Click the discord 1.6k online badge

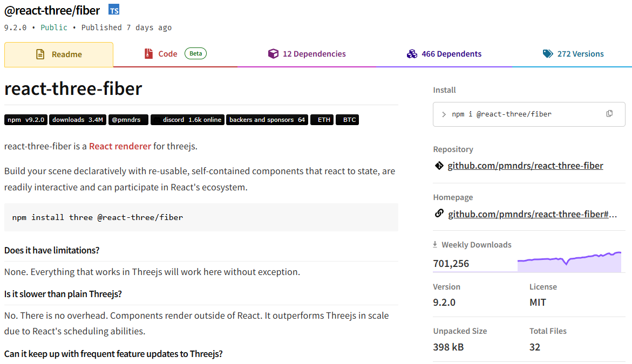[x=187, y=120]
